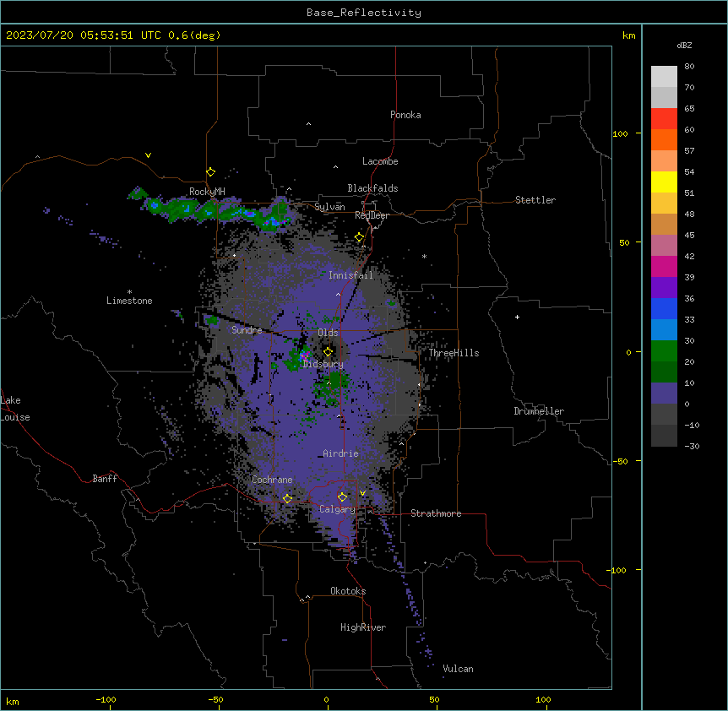Select the yellow diamond marker beside Olds
728x711 pixels.
(x=328, y=352)
